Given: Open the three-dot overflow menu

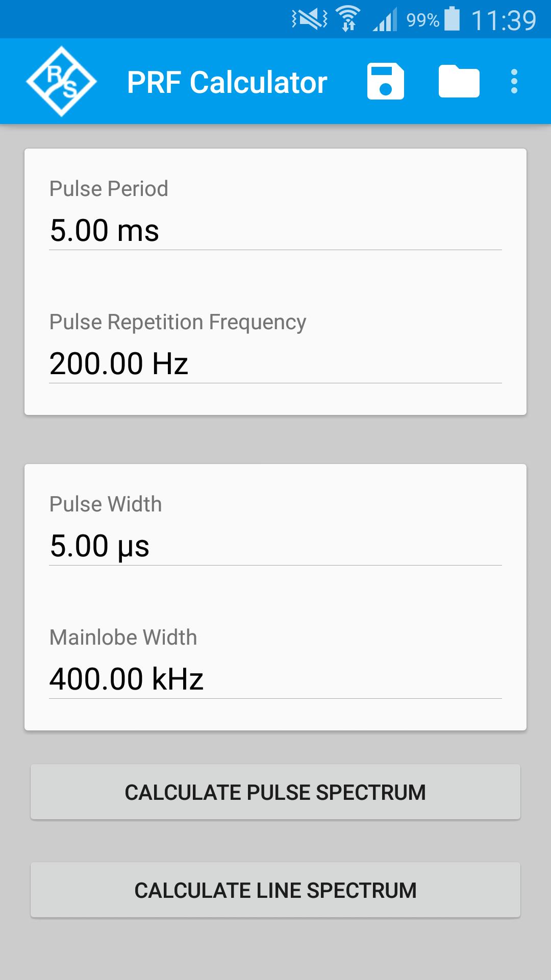Looking at the screenshot, I should (514, 82).
